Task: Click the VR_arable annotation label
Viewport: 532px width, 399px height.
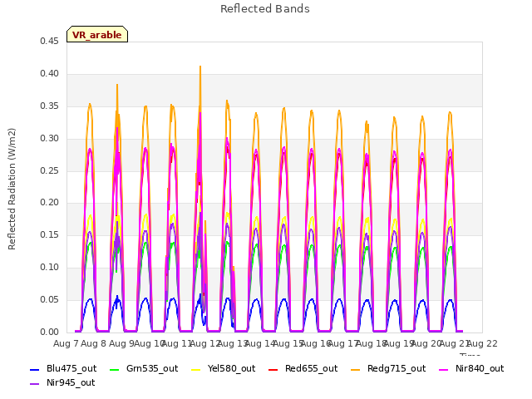Action: [x=97, y=35]
